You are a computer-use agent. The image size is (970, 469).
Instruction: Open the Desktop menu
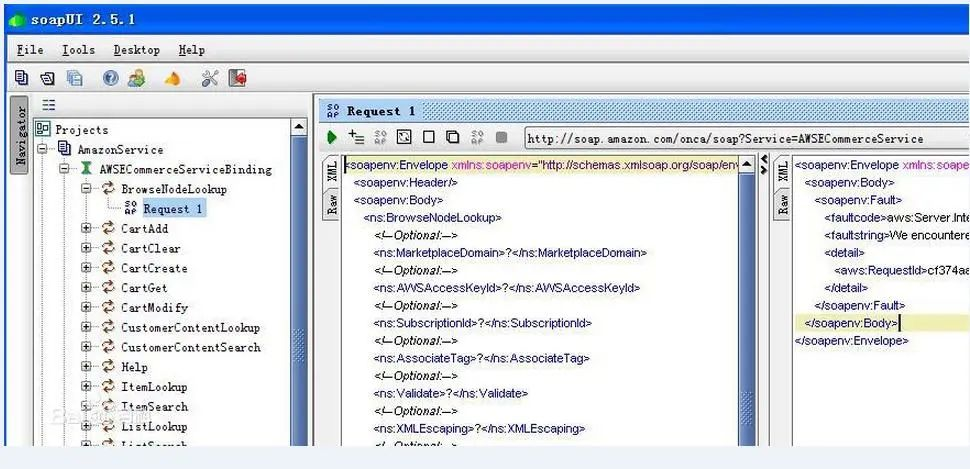pyautogui.click(x=137, y=50)
